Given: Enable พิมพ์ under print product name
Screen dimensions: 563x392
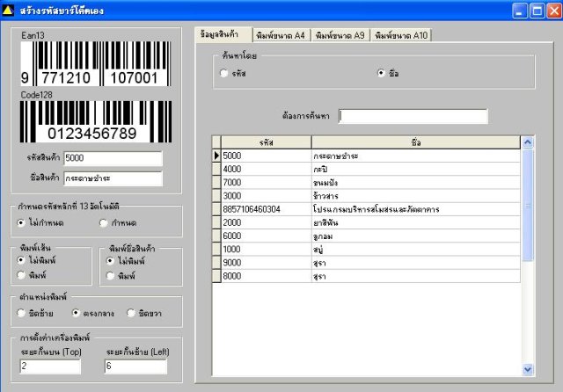Looking at the screenshot, I should (x=111, y=276).
